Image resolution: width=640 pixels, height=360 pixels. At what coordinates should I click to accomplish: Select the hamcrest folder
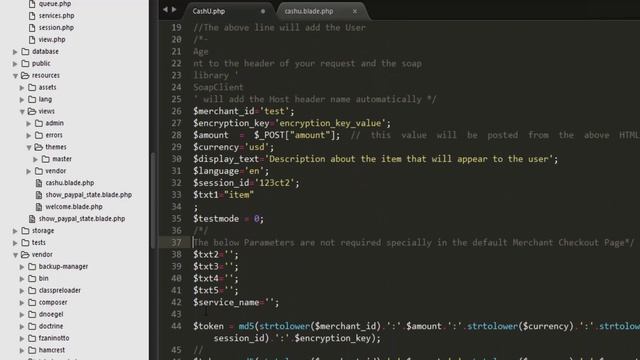point(52,350)
